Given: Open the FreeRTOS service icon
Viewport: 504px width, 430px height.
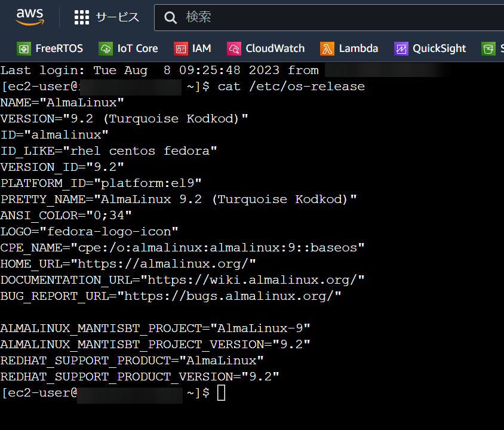Looking at the screenshot, I should [24, 48].
